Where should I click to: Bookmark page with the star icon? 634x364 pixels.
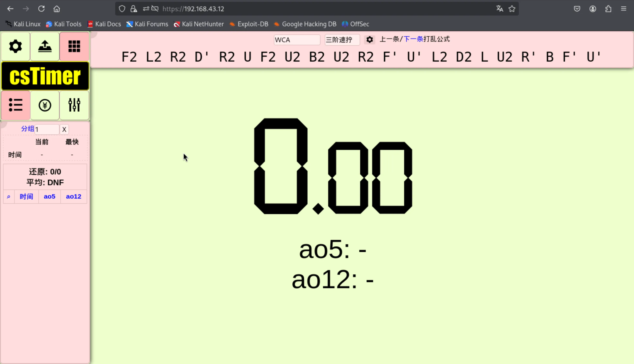(512, 9)
